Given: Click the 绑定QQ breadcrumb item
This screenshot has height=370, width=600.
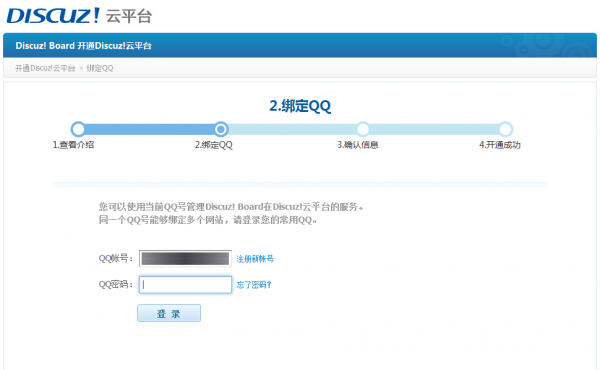Looking at the screenshot, I should (100, 68).
